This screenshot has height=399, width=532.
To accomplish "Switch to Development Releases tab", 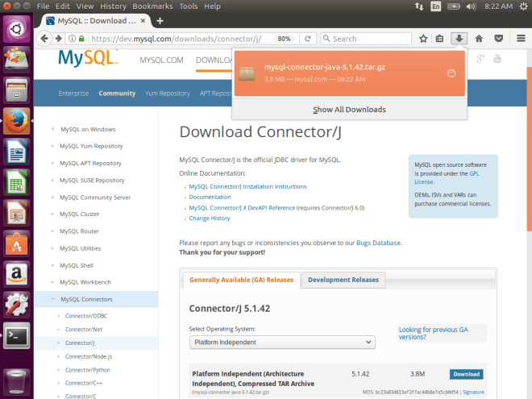I will [x=343, y=280].
